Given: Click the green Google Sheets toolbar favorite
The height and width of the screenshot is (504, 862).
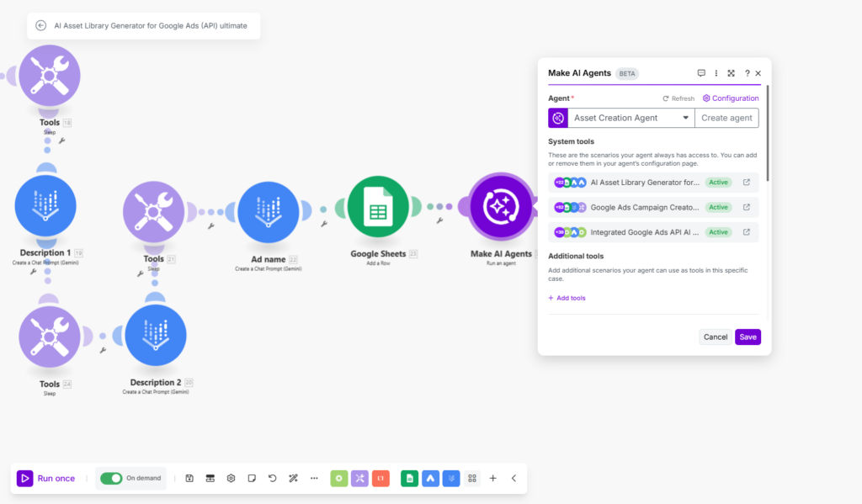Looking at the screenshot, I should [x=410, y=479].
